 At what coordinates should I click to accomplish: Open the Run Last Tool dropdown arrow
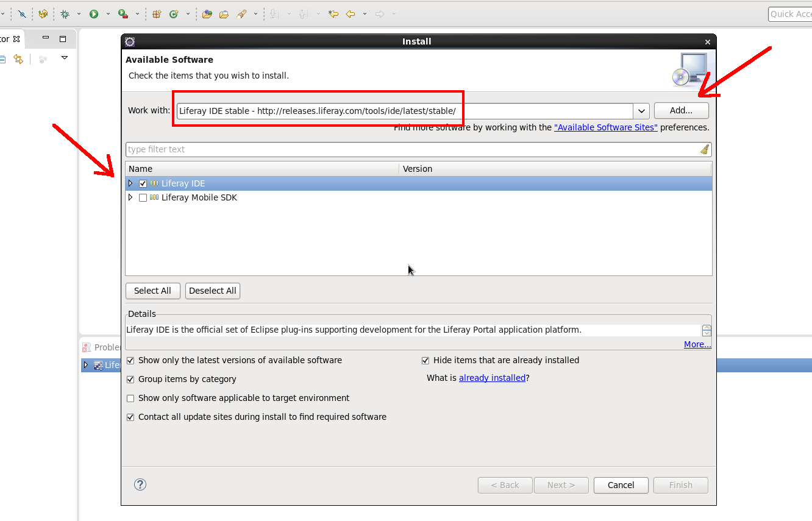coord(137,13)
